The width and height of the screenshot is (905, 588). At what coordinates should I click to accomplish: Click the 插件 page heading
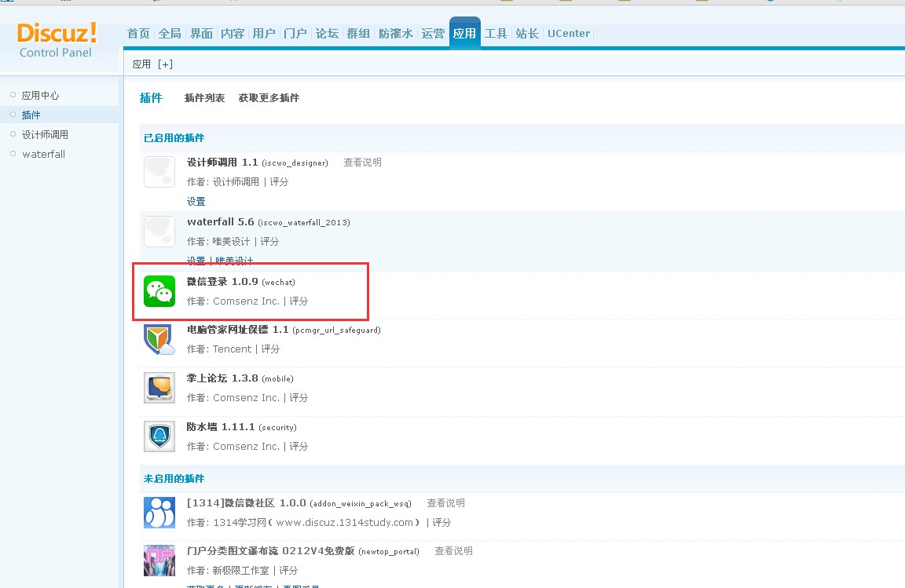pos(151,98)
